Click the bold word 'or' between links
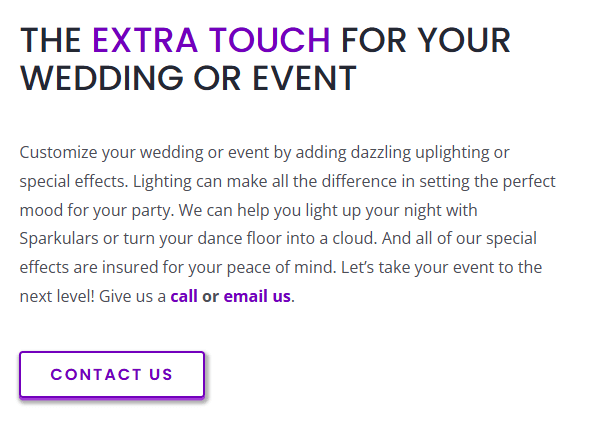 pyautogui.click(x=210, y=297)
